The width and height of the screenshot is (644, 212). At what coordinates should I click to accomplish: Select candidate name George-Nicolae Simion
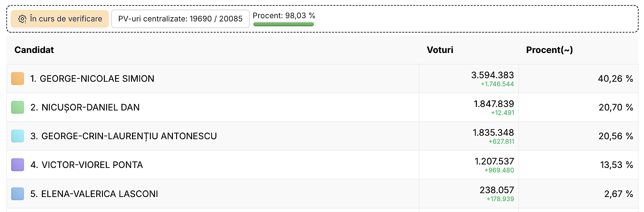pyautogui.click(x=92, y=79)
